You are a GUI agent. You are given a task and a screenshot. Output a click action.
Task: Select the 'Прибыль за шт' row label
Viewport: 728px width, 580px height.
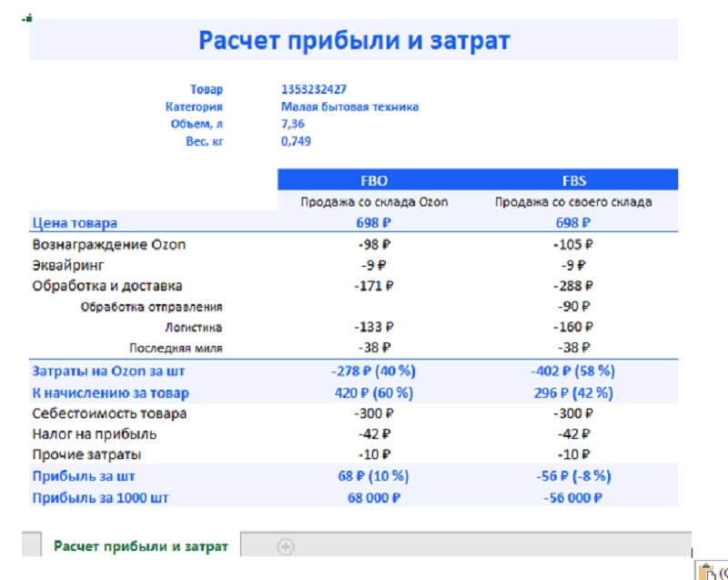(x=84, y=476)
